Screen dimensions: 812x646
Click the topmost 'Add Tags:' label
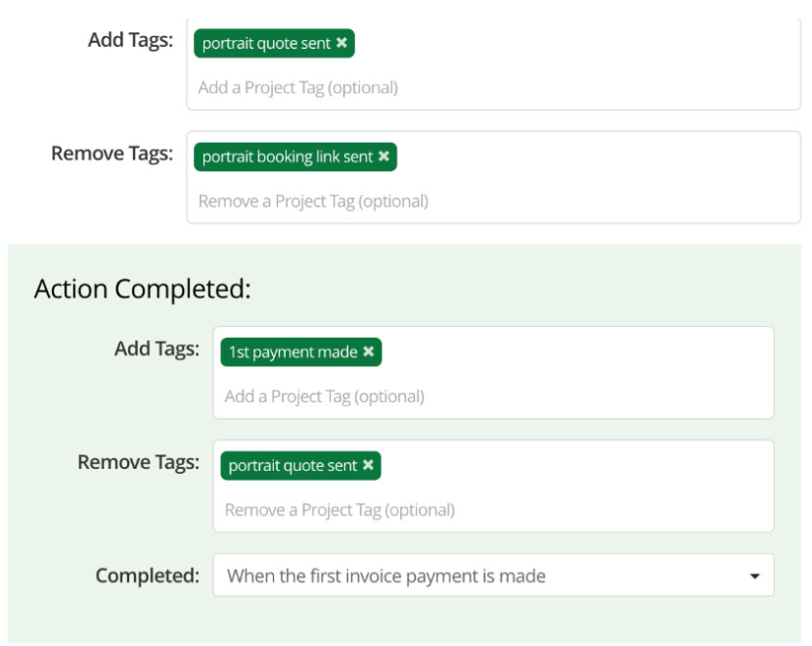click(x=130, y=40)
